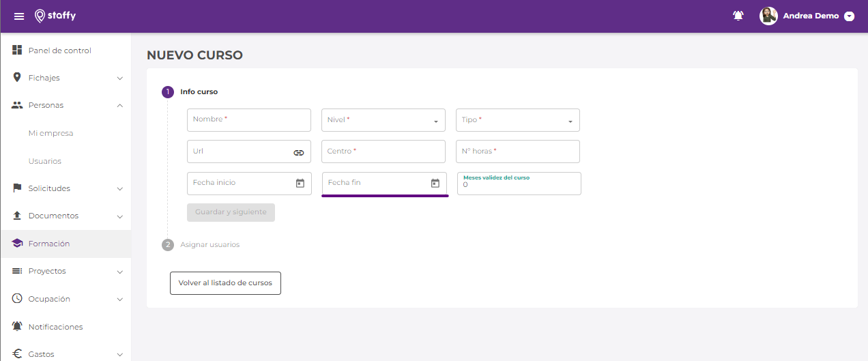
Task: Open calendar picker for Fecha fin
Action: pos(435,183)
